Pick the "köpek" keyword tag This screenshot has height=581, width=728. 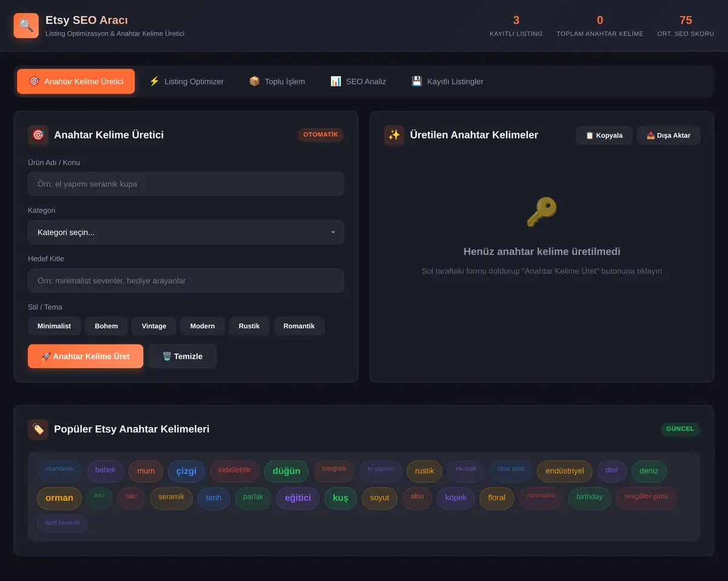[x=456, y=498]
